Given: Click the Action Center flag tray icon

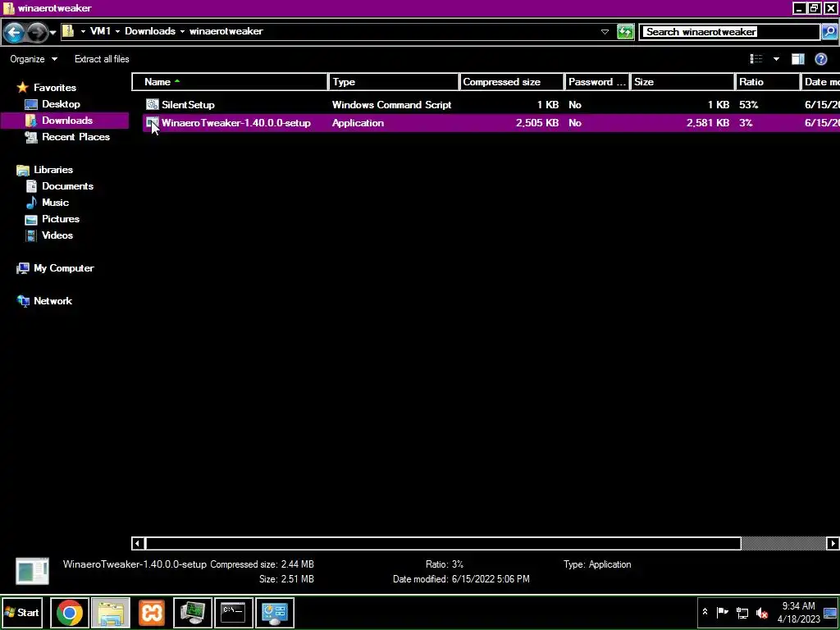Looking at the screenshot, I should (x=722, y=612).
